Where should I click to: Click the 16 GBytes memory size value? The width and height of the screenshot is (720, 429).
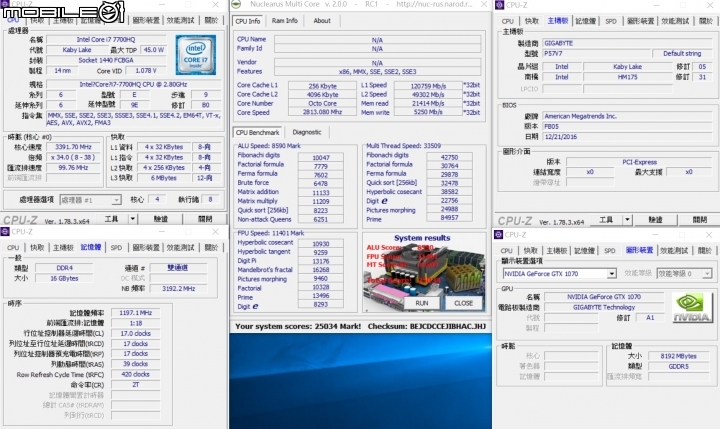click(64, 279)
